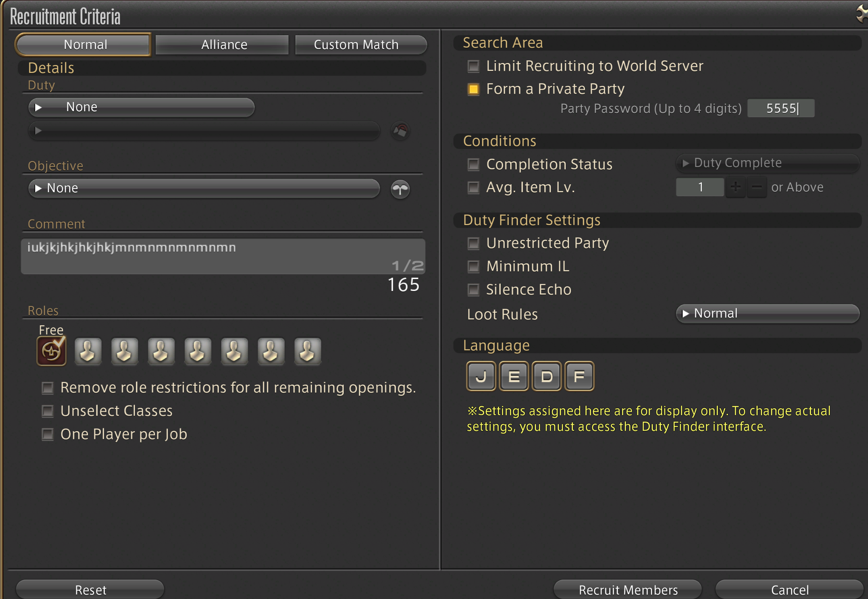Switch to the Custom Match tab
This screenshot has width=868, height=599.
pyautogui.click(x=360, y=45)
